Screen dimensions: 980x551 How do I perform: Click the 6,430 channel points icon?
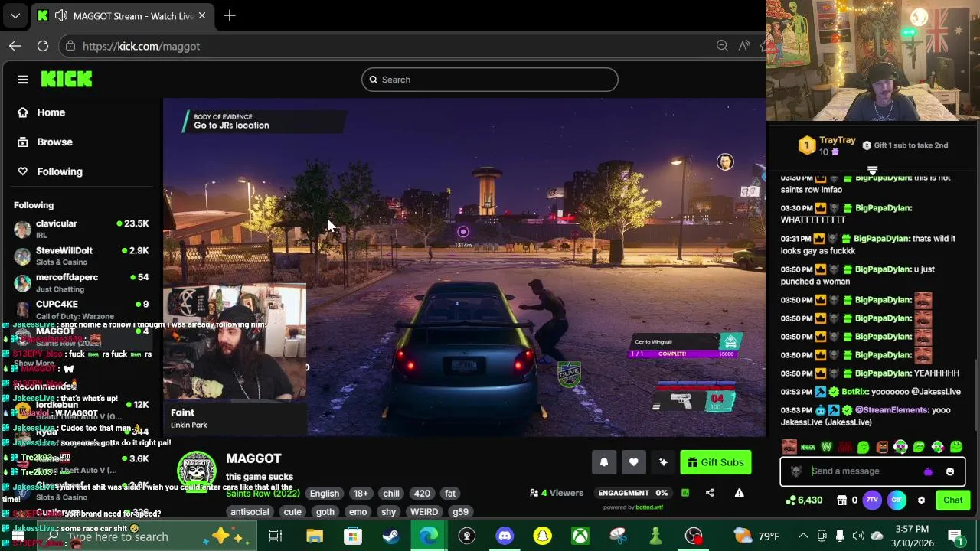coord(804,500)
